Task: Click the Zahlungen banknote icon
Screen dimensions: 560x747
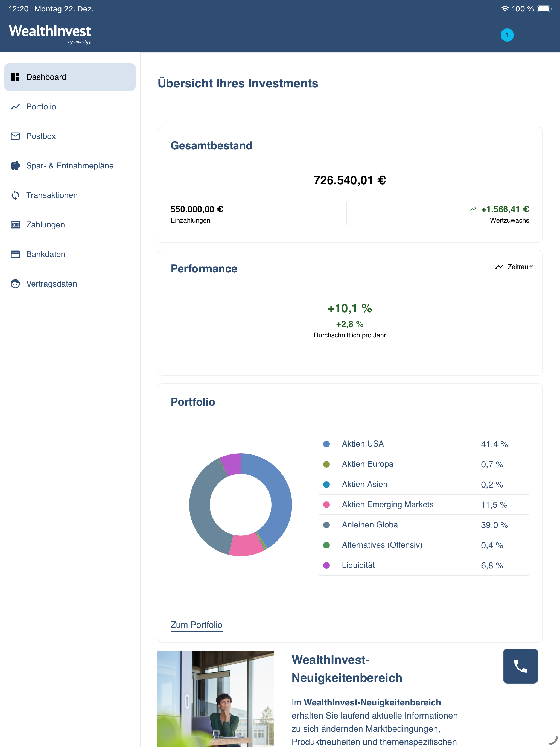Action: (x=15, y=225)
